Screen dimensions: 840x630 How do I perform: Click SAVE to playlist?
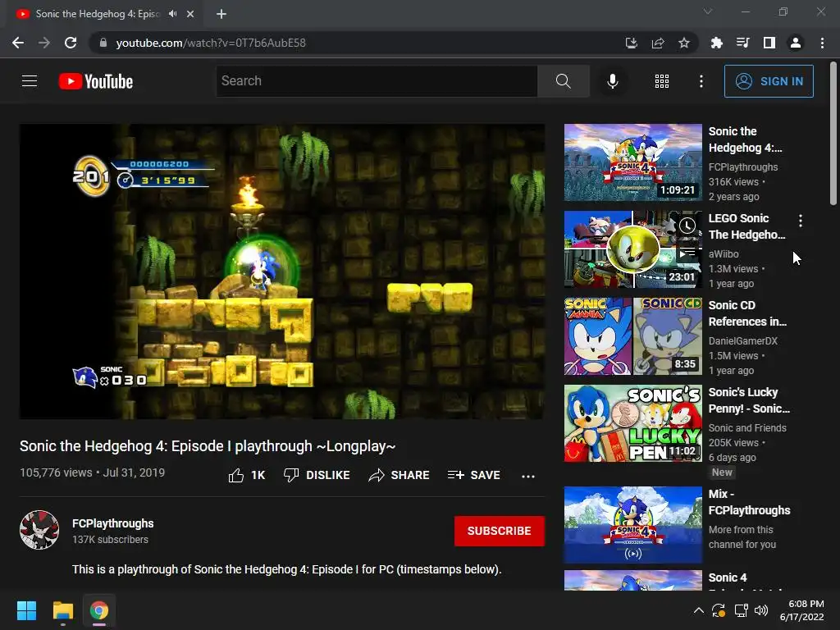tap(473, 475)
